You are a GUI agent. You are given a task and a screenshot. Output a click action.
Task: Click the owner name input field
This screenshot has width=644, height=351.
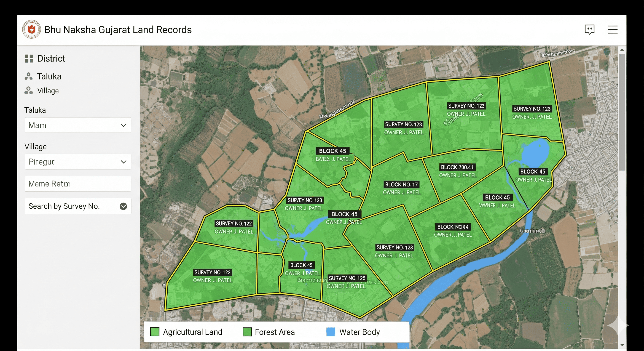point(78,184)
